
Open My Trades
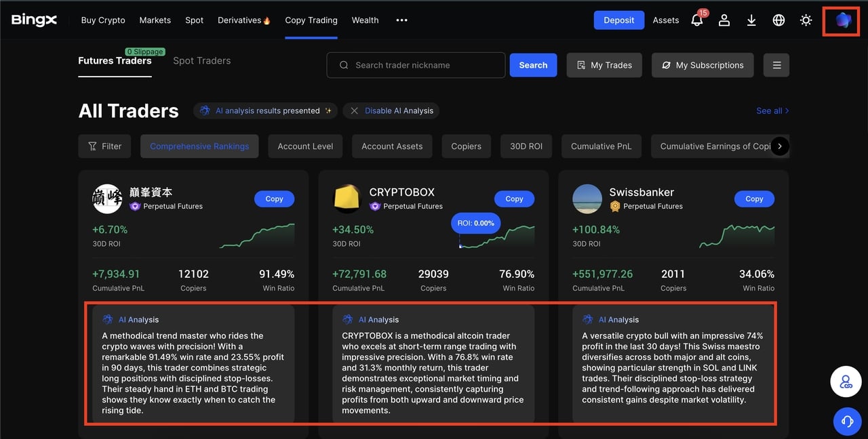[604, 65]
